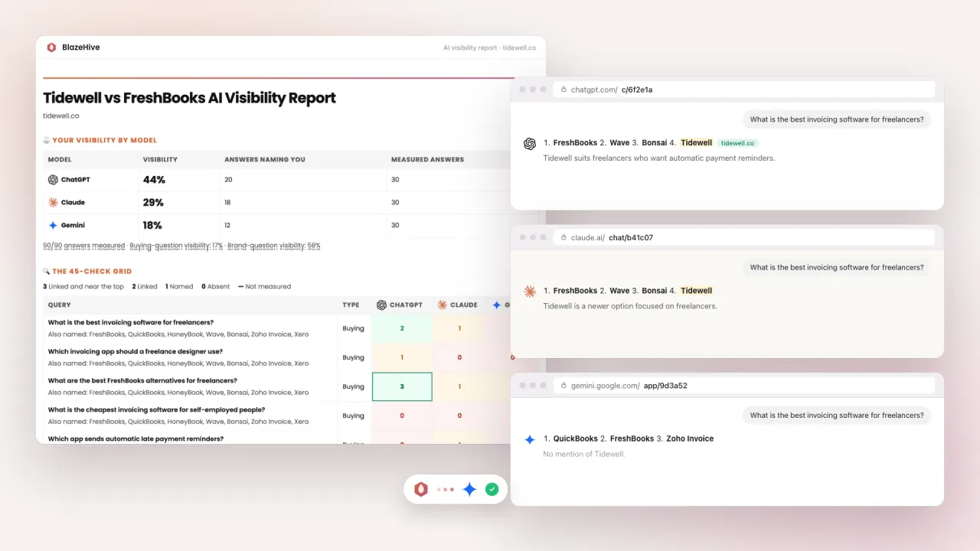Click the Claude starburst icon in visibility table
Image resolution: width=980 pixels, height=551 pixels.
pos(53,203)
